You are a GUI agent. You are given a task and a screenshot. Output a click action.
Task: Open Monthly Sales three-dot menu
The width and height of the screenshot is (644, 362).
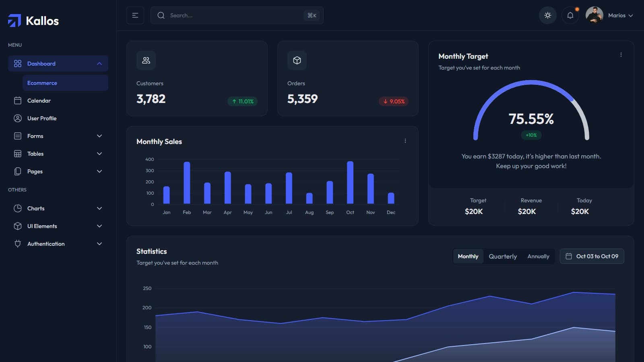405,141
